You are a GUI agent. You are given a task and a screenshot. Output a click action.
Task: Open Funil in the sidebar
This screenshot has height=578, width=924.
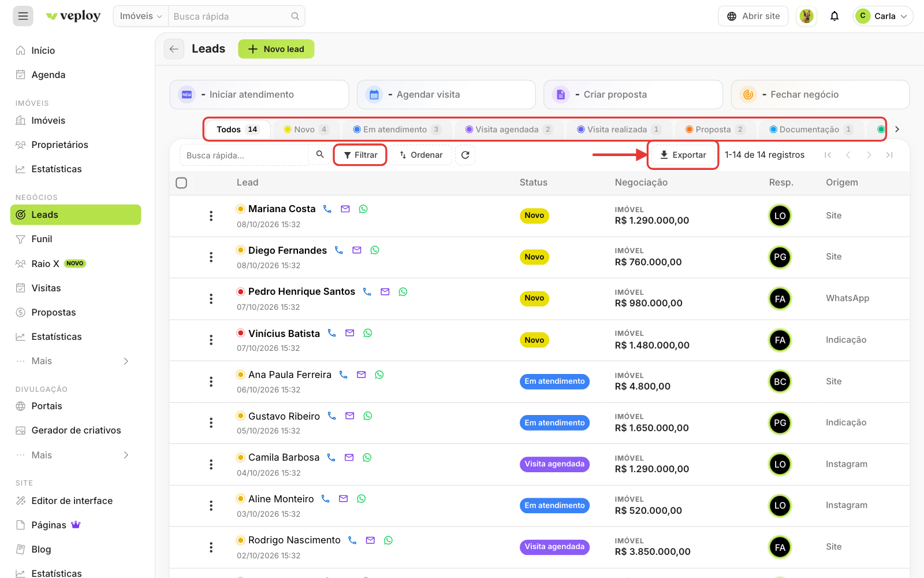coord(76,239)
